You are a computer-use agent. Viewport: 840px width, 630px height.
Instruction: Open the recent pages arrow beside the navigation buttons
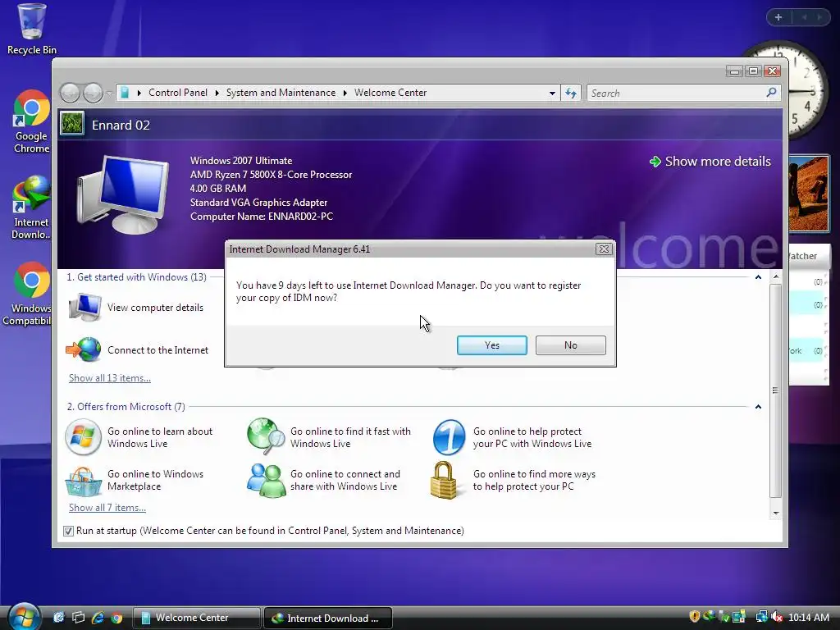[109, 94]
